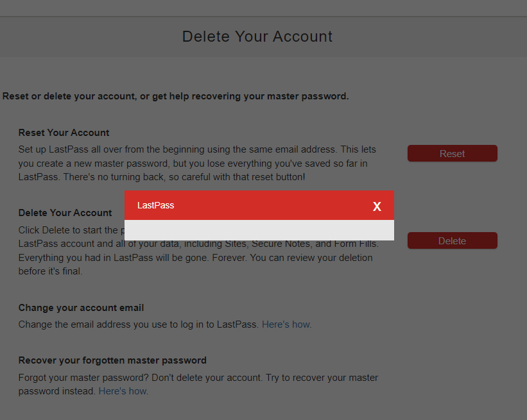527x420 pixels.
Task: Click the "Reset Your Account" heading
Action: click(x=64, y=133)
